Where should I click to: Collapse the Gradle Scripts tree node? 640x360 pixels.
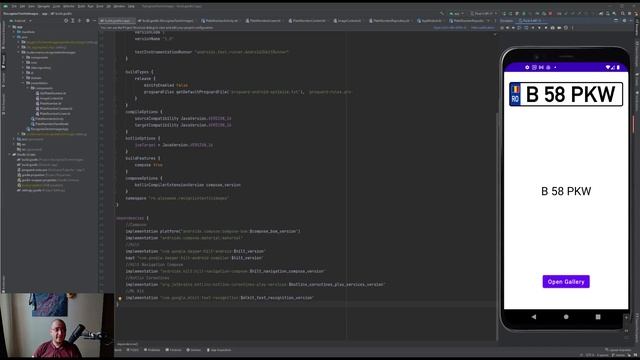[x=9, y=154]
